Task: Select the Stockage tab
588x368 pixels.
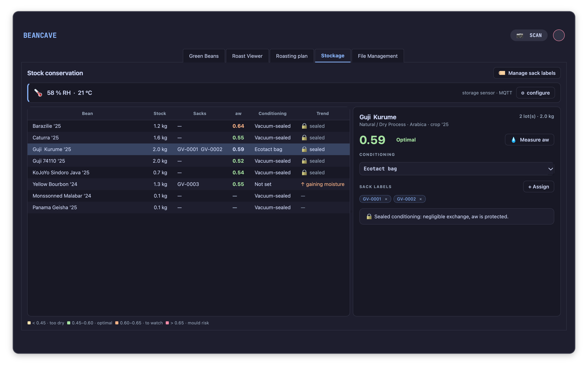Action: pyautogui.click(x=332, y=56)
